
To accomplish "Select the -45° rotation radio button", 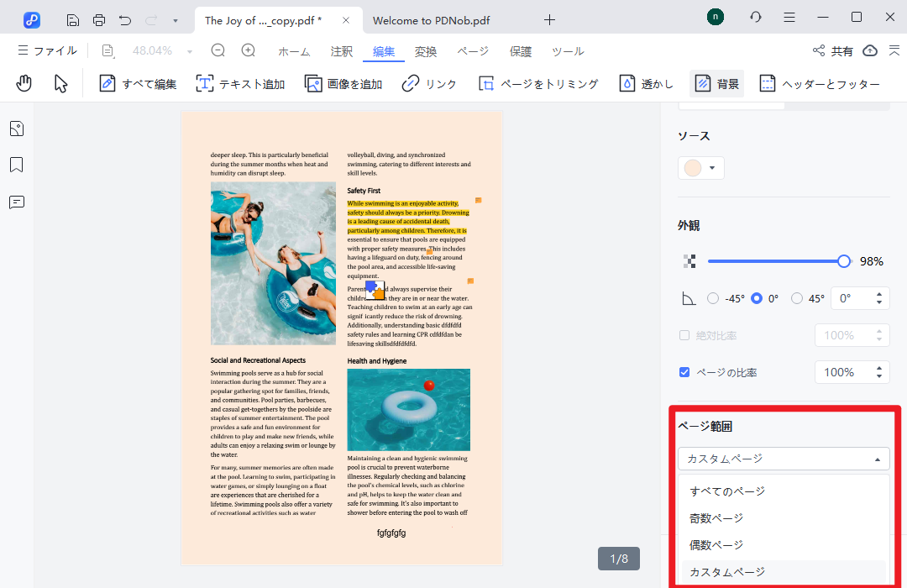I will tap(713, 298).
